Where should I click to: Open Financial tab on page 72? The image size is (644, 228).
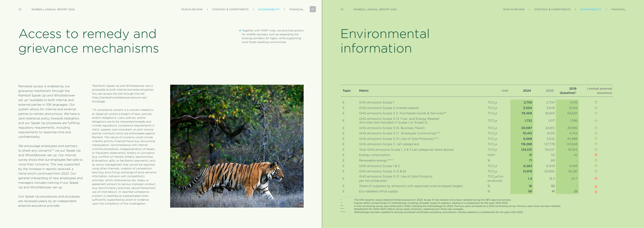296,10
